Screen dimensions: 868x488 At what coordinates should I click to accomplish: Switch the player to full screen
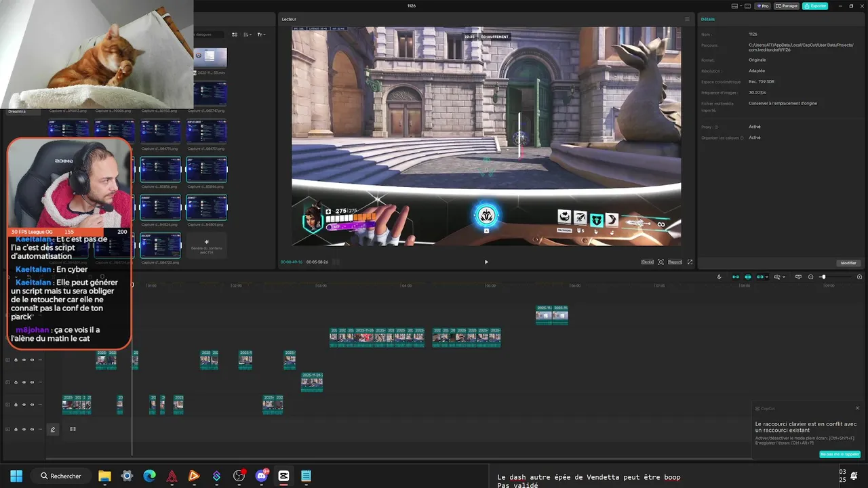click(x=690, y=262)
